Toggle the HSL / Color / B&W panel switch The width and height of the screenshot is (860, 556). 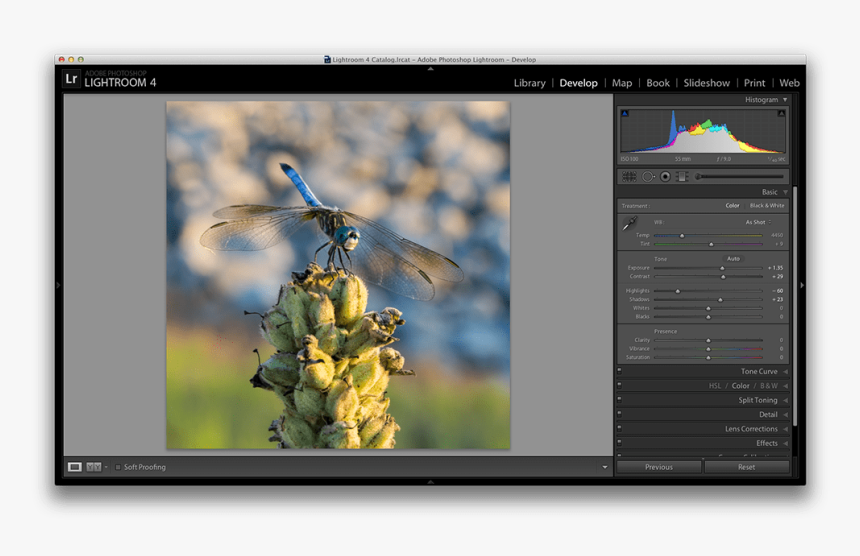(x=619, y=385)
